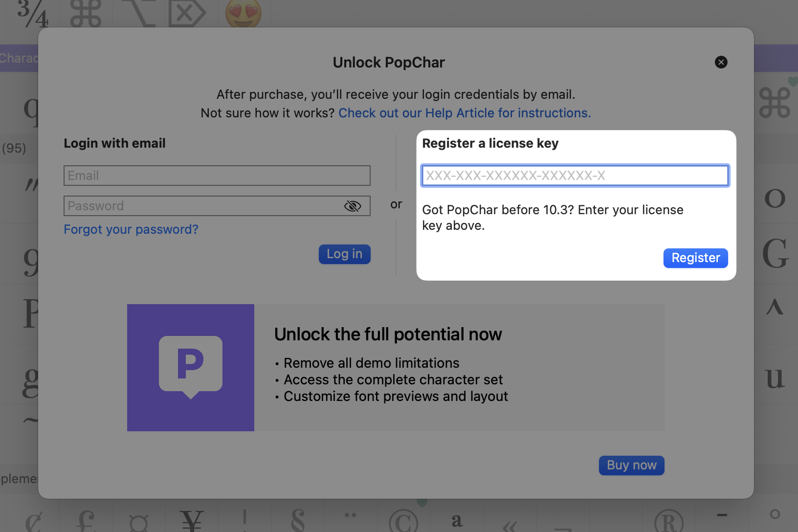Click the Forgot your password link
Screen dimensions: 798x532
(131, 229)
